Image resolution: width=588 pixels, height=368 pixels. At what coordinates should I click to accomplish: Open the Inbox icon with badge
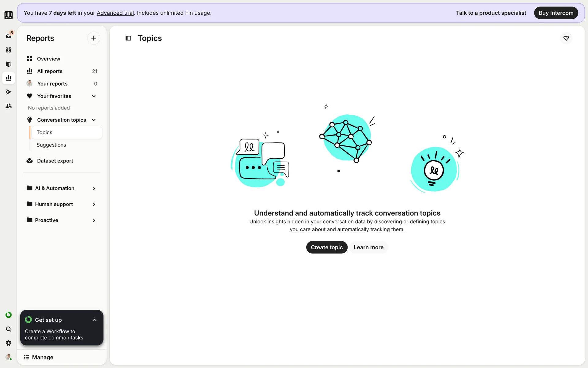[9, 36]
